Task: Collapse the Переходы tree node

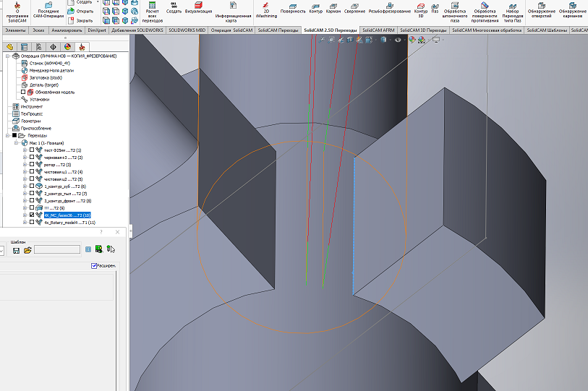Action: (x=6, y=135)
